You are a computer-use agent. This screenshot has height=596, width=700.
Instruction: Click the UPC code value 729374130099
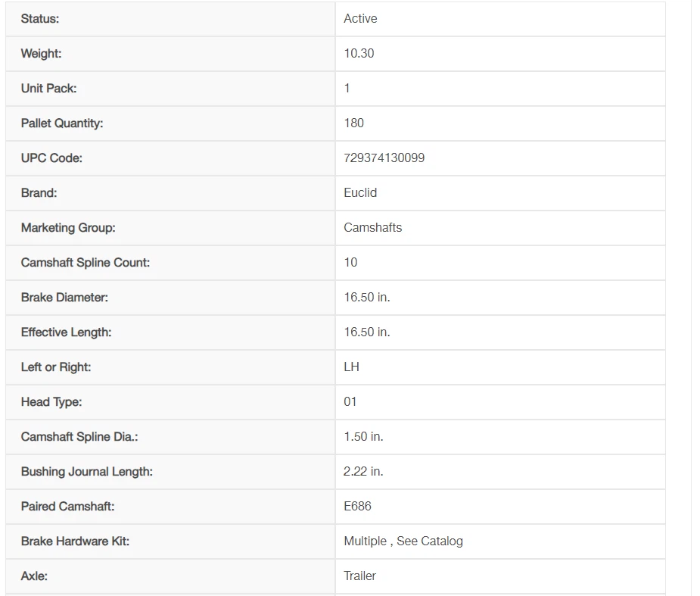(384, 158)
